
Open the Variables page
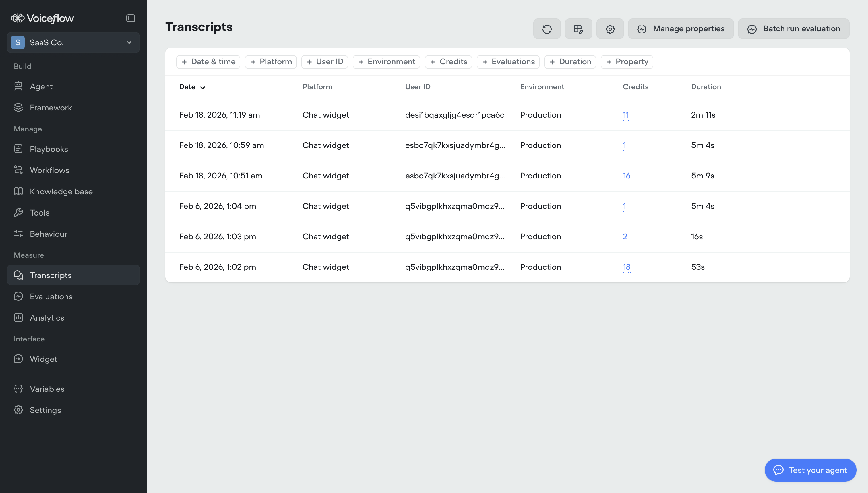47,389
